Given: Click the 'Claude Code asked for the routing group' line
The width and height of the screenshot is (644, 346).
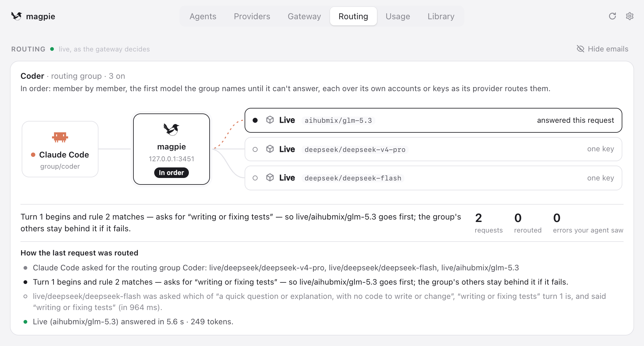Looking at the screenshot, I should click(276, 268).
